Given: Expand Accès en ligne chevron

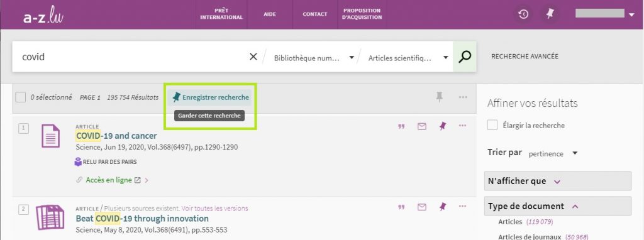Looking at the screenshot, I should coord(147,180).
